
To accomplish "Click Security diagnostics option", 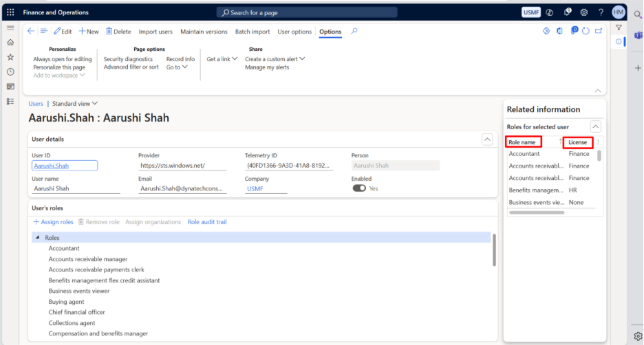I will pos(128,59).
